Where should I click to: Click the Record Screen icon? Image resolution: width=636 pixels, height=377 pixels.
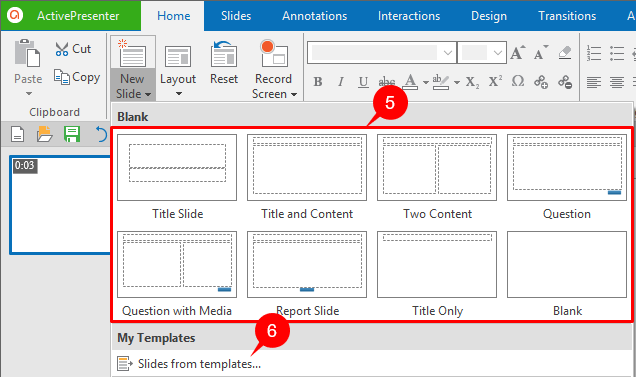point(274,53)
